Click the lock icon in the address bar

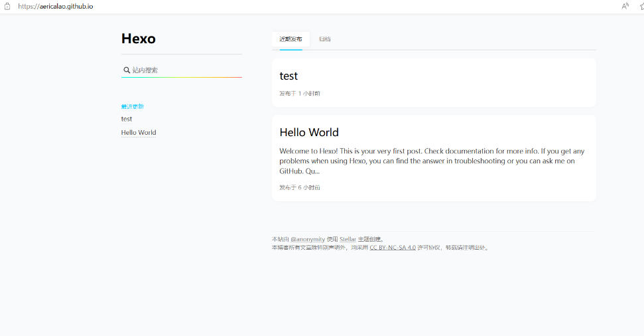[x=7, y=6]
